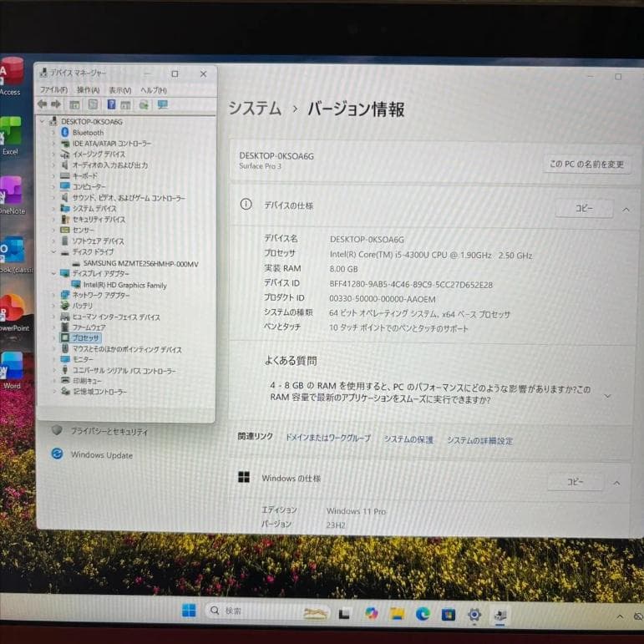Collapse the デバイスの仕様 section chevron
644x644 pixels.
pos(626,210)
